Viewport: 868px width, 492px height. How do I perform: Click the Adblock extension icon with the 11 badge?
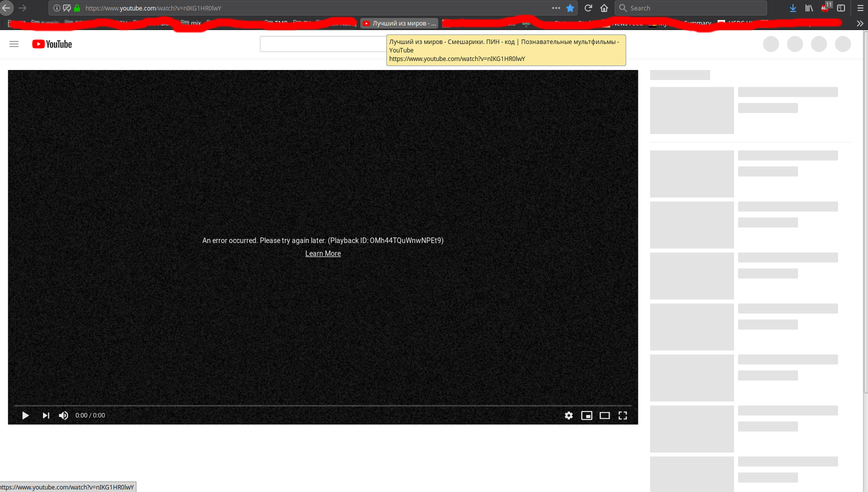(826, 8)
